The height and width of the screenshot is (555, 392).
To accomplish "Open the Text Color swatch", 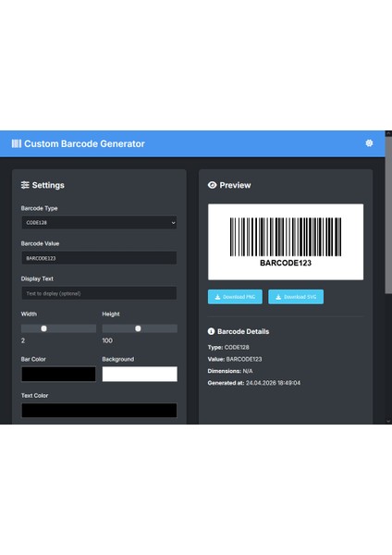I will 99,410.
